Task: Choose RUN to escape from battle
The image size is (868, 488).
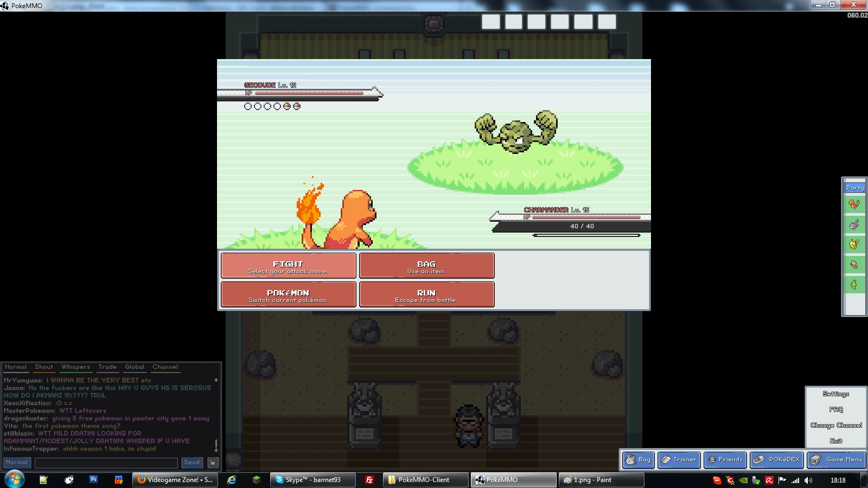Action: (x=426, y=294)
